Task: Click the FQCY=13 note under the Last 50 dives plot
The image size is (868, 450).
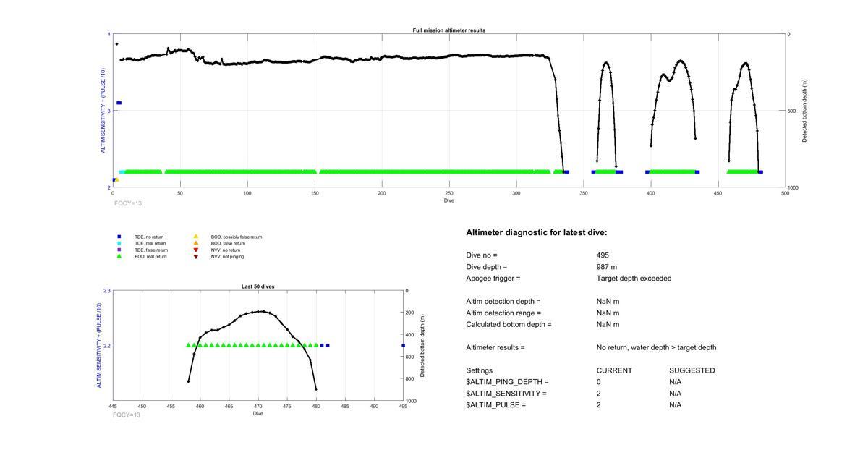Action: point(127,415)
